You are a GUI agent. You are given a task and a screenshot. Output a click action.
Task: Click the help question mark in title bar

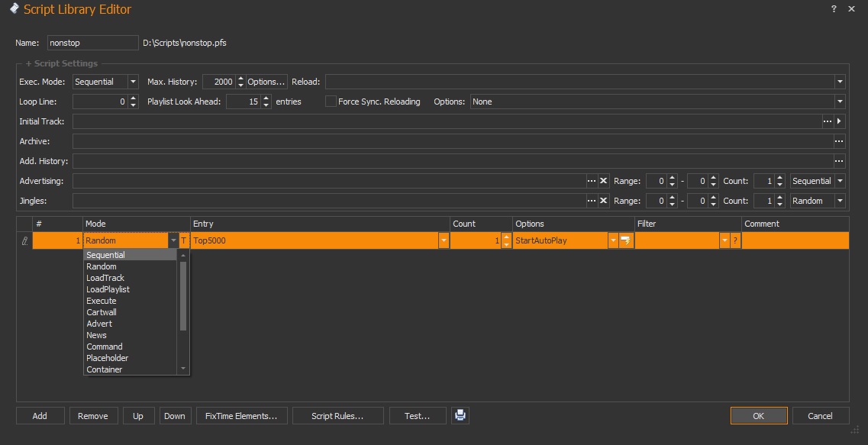[x=834, y=9]
